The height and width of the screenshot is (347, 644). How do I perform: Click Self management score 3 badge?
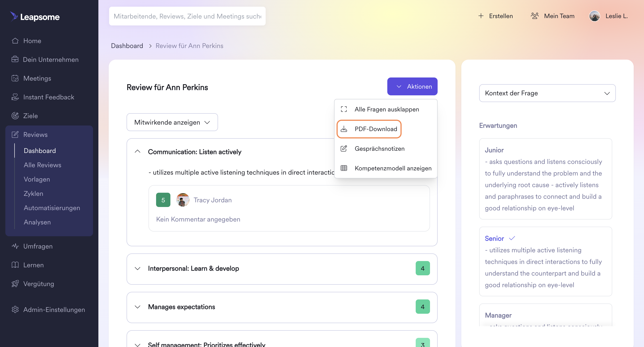(x=423, y=343)
